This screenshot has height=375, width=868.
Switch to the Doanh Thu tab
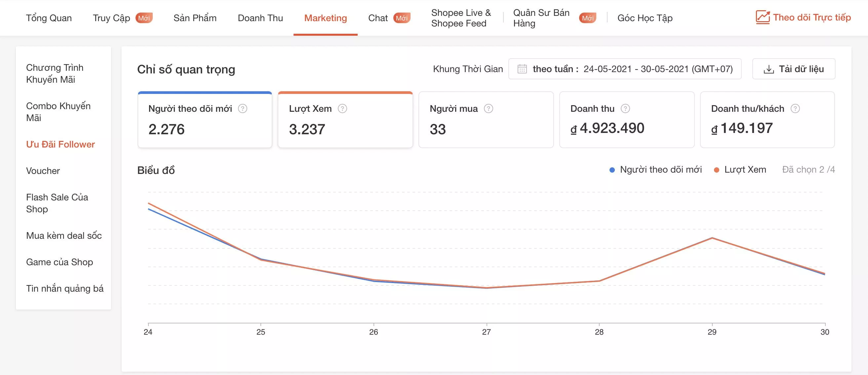(260, 18)
